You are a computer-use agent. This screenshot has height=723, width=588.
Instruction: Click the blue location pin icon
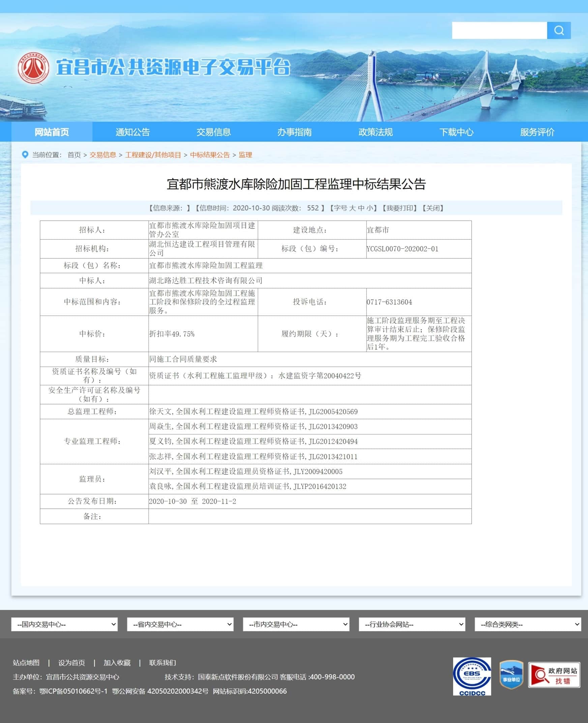click(x=25, y=155)
